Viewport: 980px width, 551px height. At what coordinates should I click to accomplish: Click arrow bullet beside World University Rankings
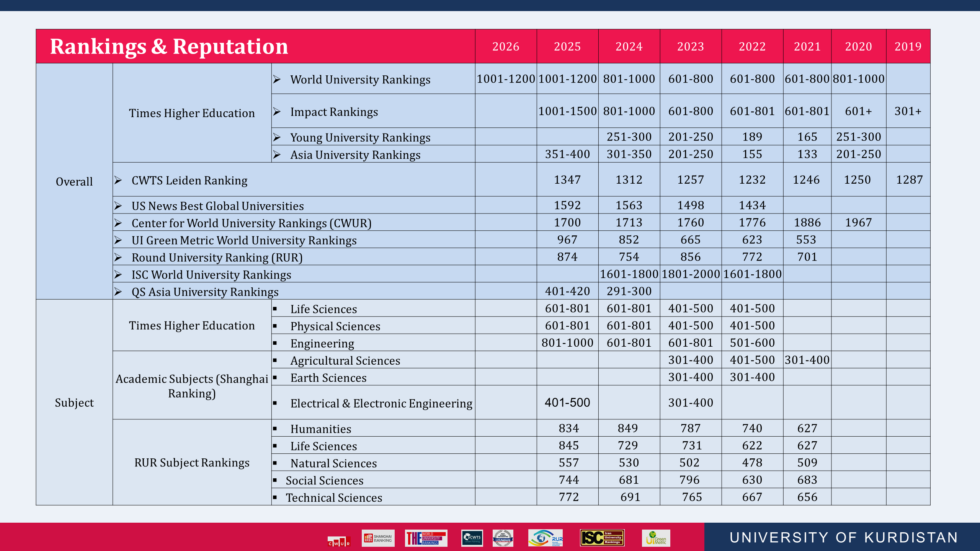pos(277,80)
